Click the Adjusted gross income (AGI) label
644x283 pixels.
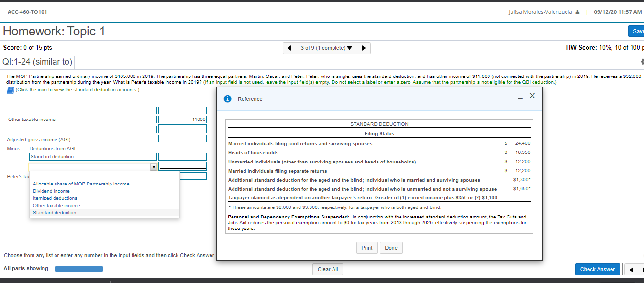39,140
